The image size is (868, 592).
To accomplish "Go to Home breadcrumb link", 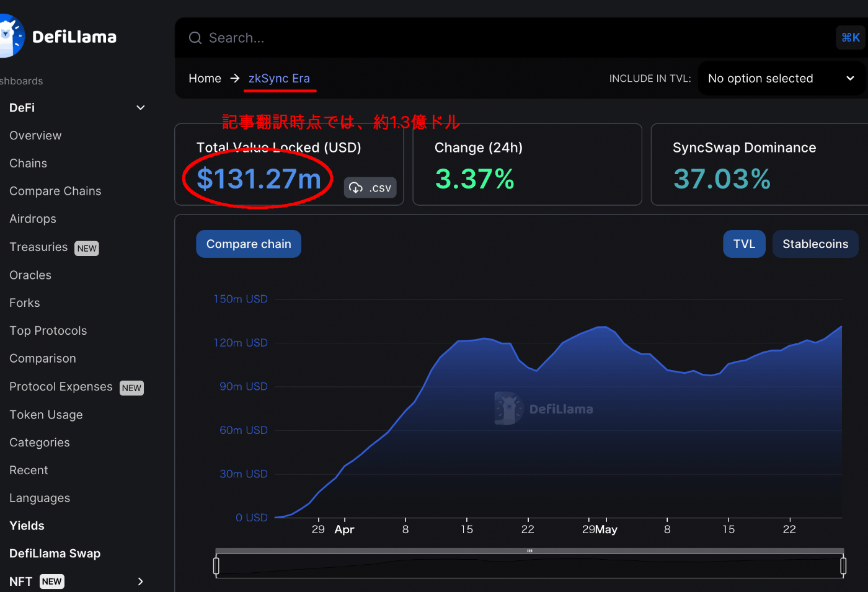I will tap(205, 78).
